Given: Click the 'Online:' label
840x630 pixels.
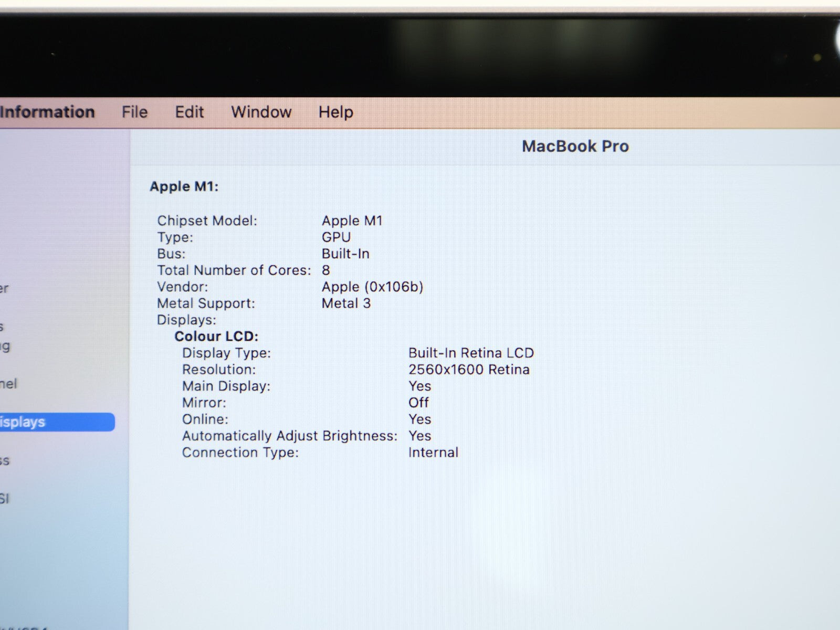Looking at the screenshot, I should click(205, 419).
